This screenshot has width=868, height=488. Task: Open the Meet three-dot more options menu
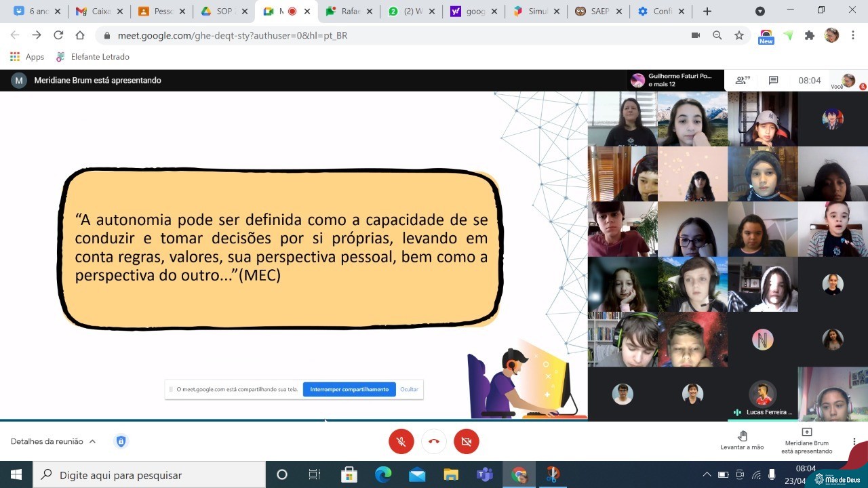854,441
